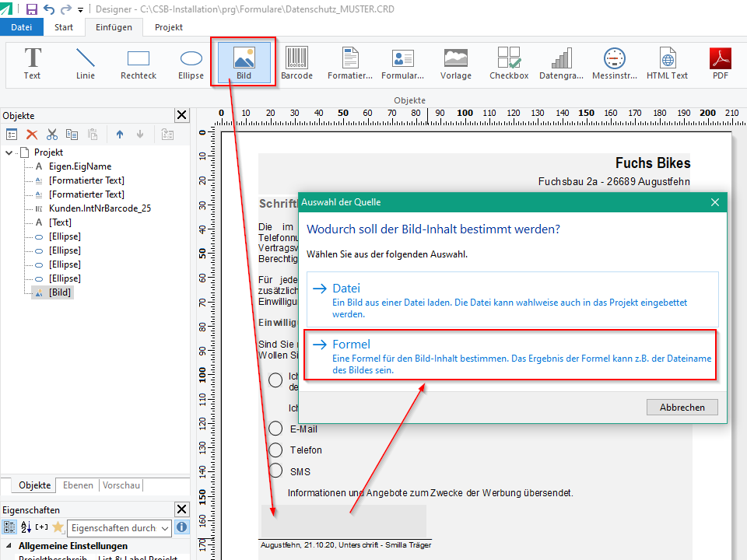Viewport: 747px width, 560px height.
Task: Insert a formatted text (Formatier...) object
Action: [350, 63]
